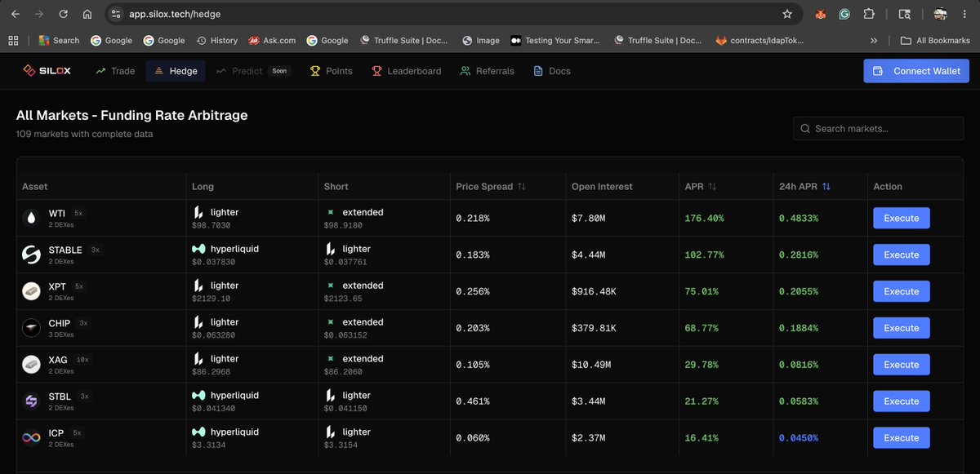Click the STABLE asset logo icon
The image size is (980, 474).
(31, 255)
